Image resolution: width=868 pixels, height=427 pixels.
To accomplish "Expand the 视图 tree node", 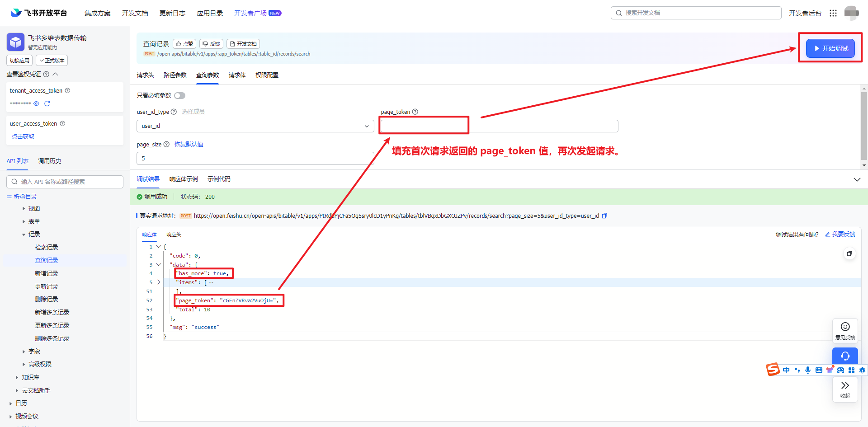I will (24, 209).
